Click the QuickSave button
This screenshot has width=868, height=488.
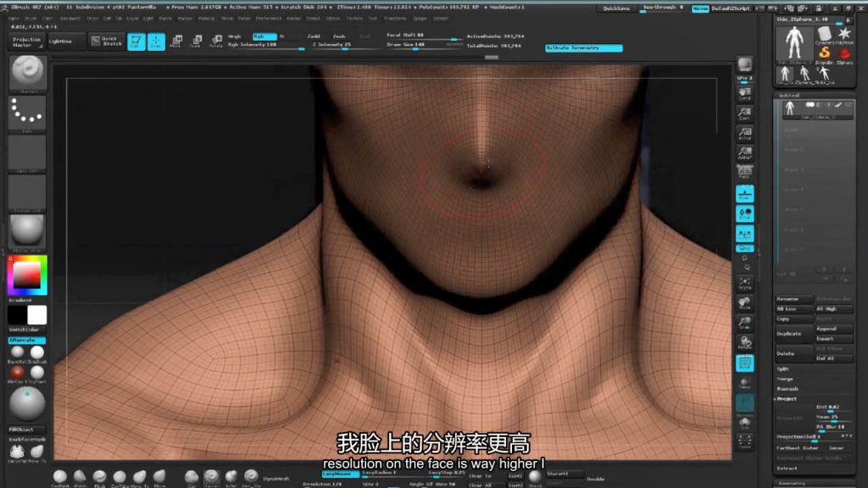pos(616,8)
